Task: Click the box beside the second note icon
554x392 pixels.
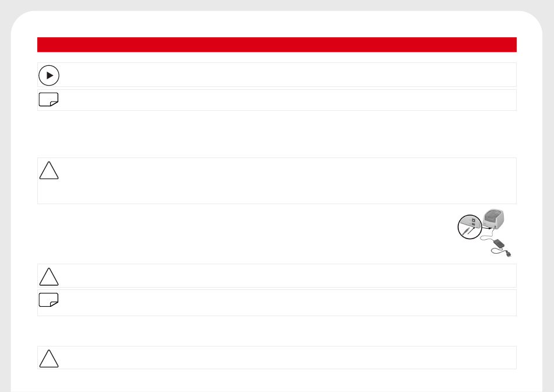Action: click(288, 303)
